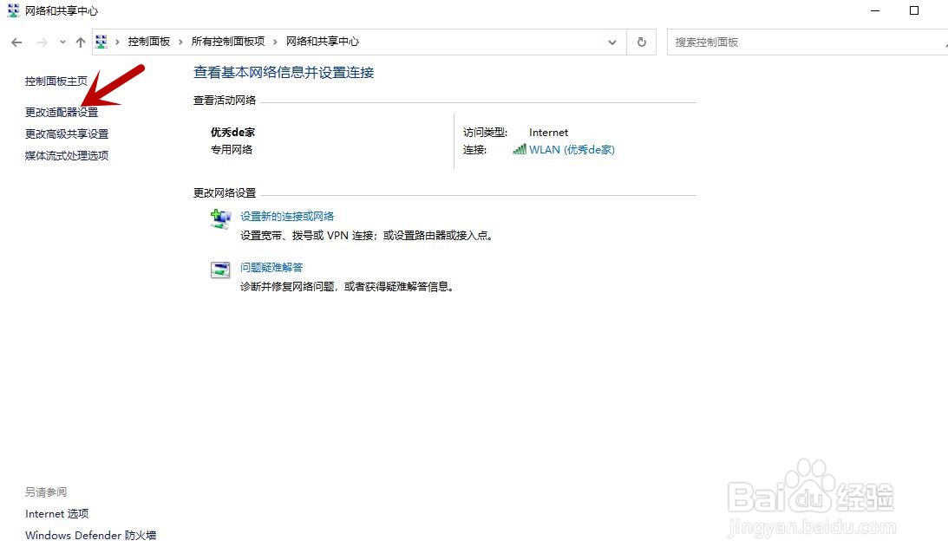Click the WLAN signal strength icon

coord(520,149)
